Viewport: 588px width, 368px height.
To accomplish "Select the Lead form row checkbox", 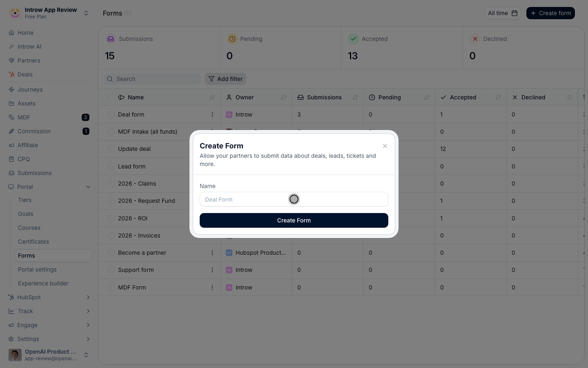I will coord(111,166).
